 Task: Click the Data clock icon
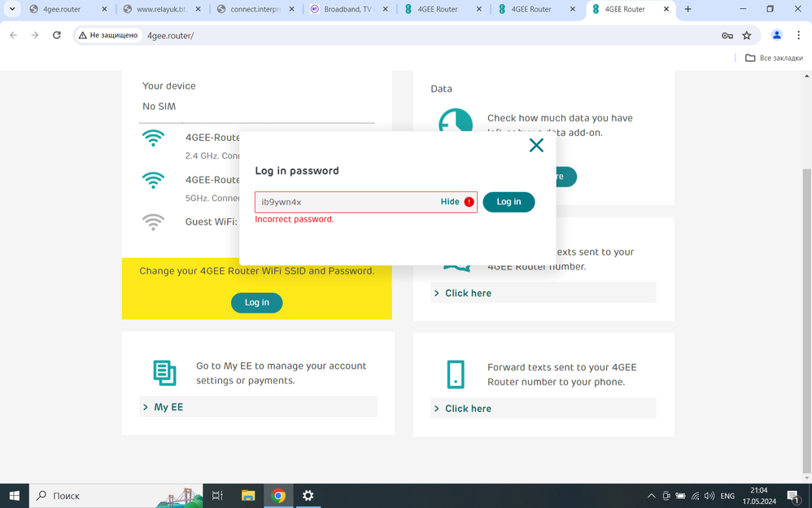(x=455, y=120)
